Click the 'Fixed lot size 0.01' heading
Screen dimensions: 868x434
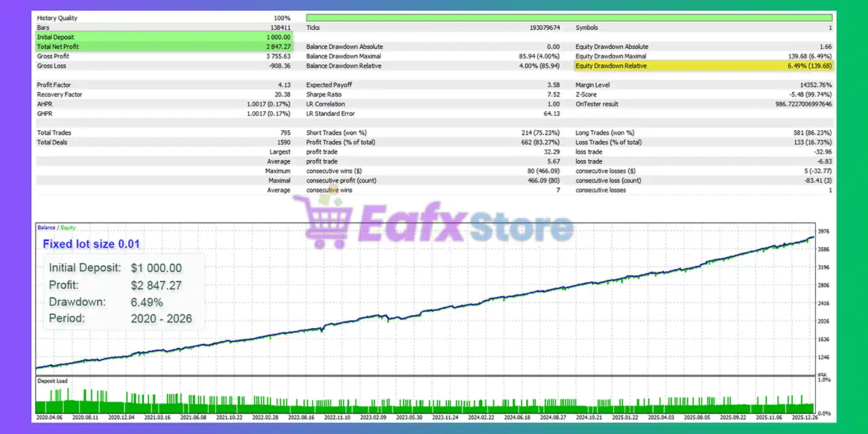(x=92, y=244)
